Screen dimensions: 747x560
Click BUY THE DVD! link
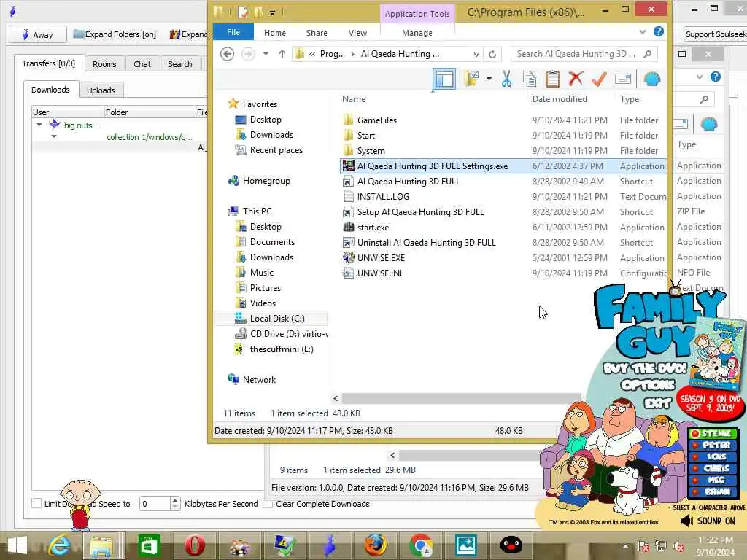645,368
